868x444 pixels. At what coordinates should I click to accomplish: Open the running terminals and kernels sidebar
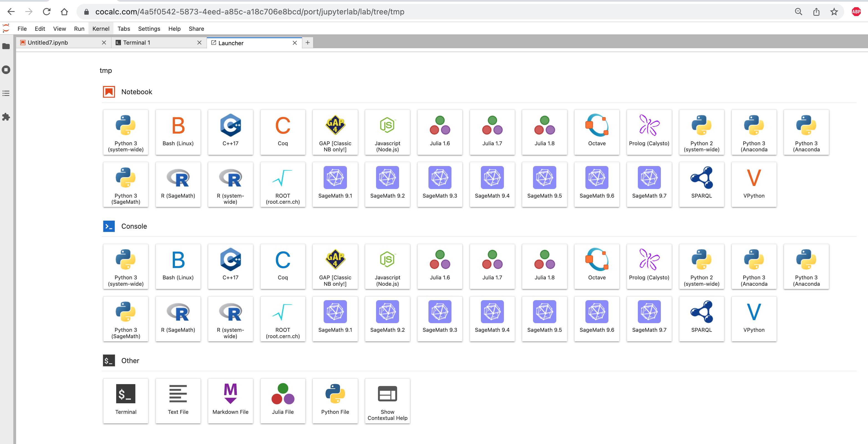coord(6,70)
